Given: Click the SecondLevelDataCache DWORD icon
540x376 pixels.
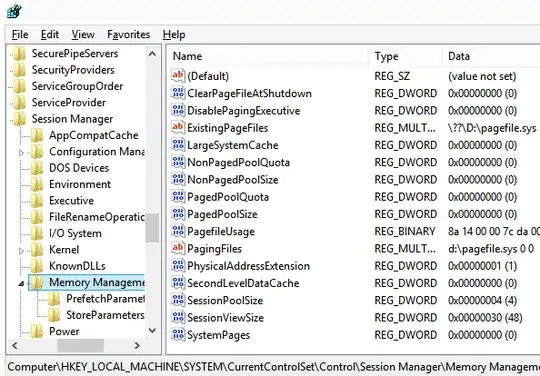Looking at the screenshot, I should 178,283.
